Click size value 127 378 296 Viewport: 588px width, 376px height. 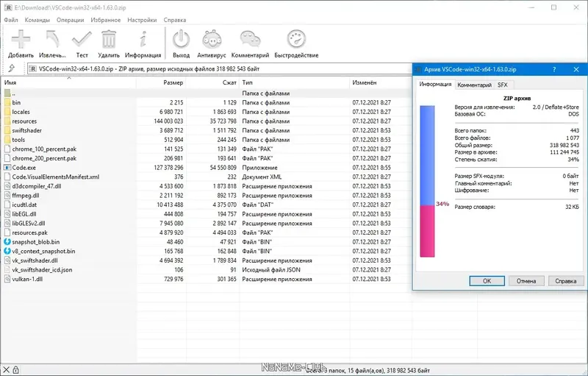click(x=168, y=167)
